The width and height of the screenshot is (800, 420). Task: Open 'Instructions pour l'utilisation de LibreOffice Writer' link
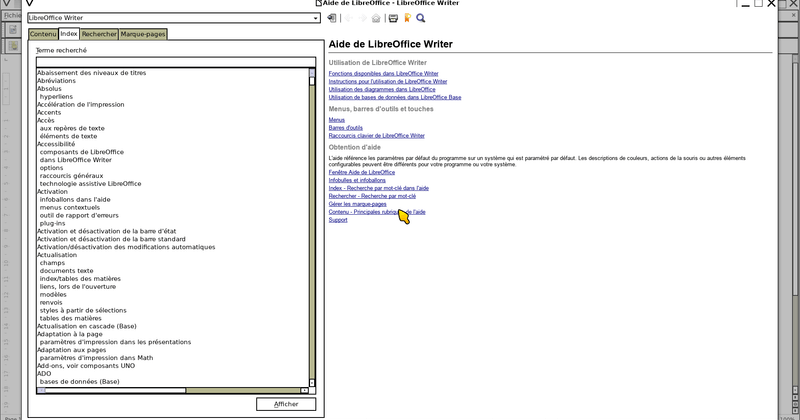[x=388, y=82]
